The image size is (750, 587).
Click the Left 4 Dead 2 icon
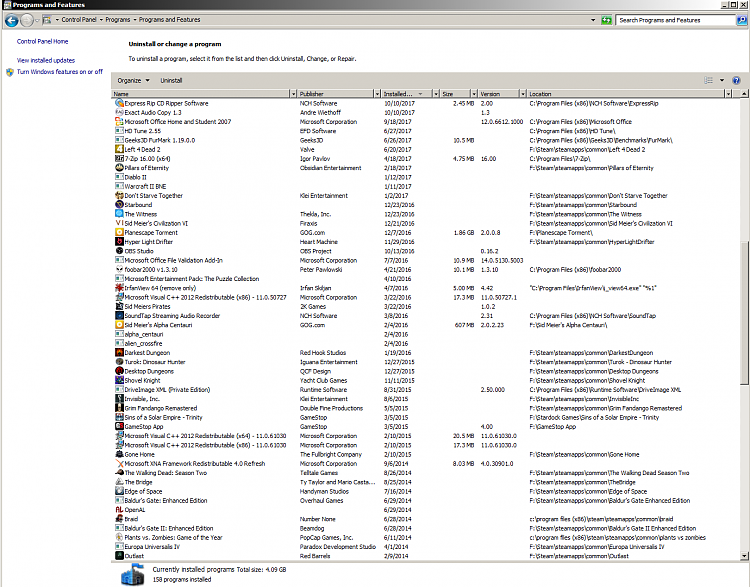point(119,149)
